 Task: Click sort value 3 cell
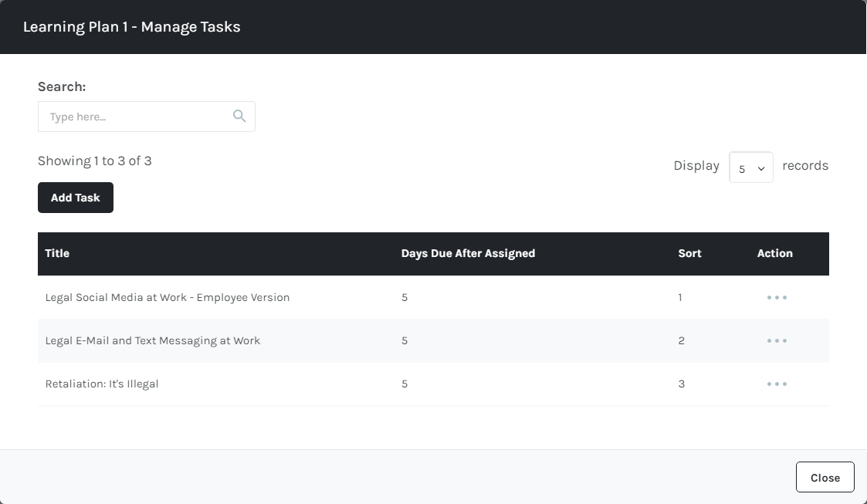(681, 384)
